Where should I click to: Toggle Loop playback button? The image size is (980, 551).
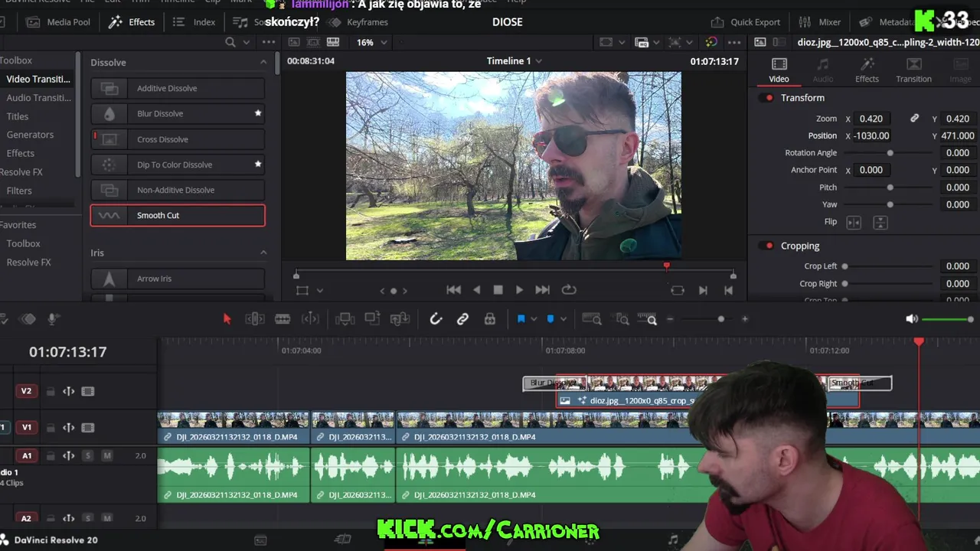click(x=568, y=290)
